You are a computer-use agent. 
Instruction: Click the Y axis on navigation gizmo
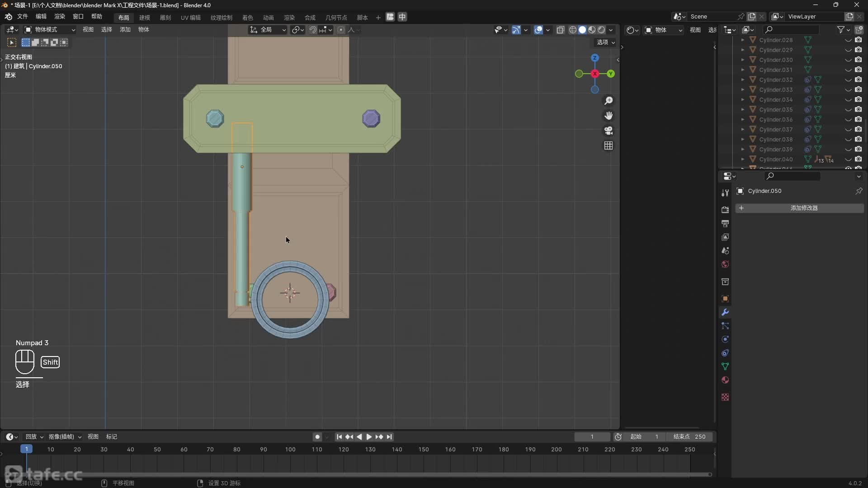pyautogui.click(x=611, y=74)
